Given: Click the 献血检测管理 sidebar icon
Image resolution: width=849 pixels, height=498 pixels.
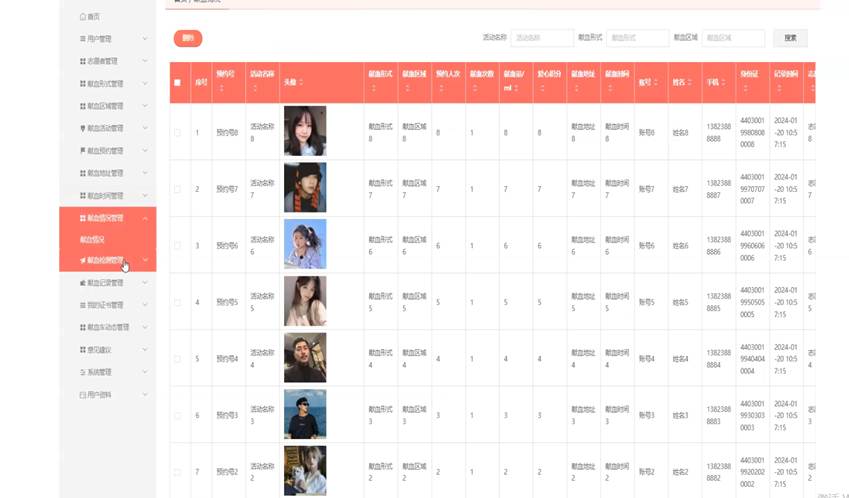Looking at the screenshot, I should 83,260.
